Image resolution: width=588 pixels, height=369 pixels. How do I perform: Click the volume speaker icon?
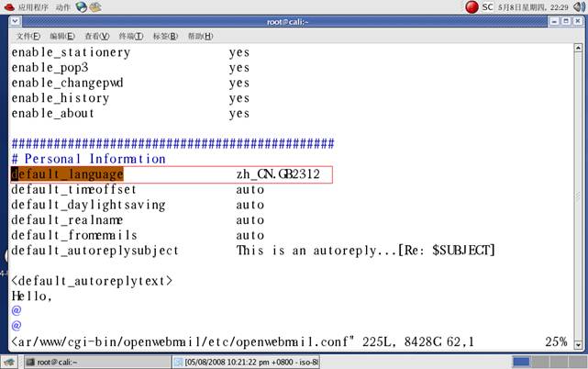click(x=578, y=6)
